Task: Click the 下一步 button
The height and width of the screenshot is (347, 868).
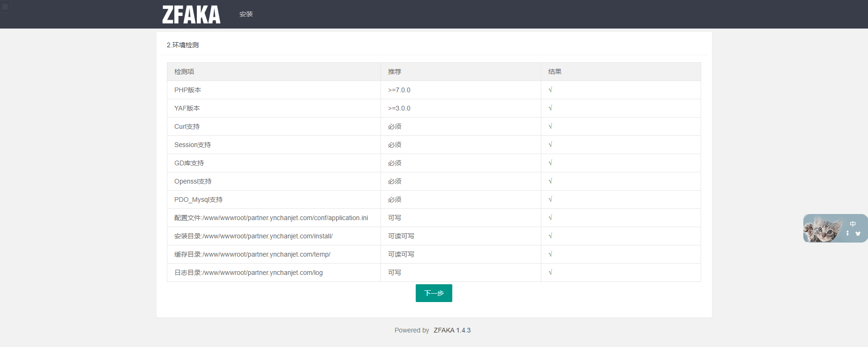Action: [434, 293]
